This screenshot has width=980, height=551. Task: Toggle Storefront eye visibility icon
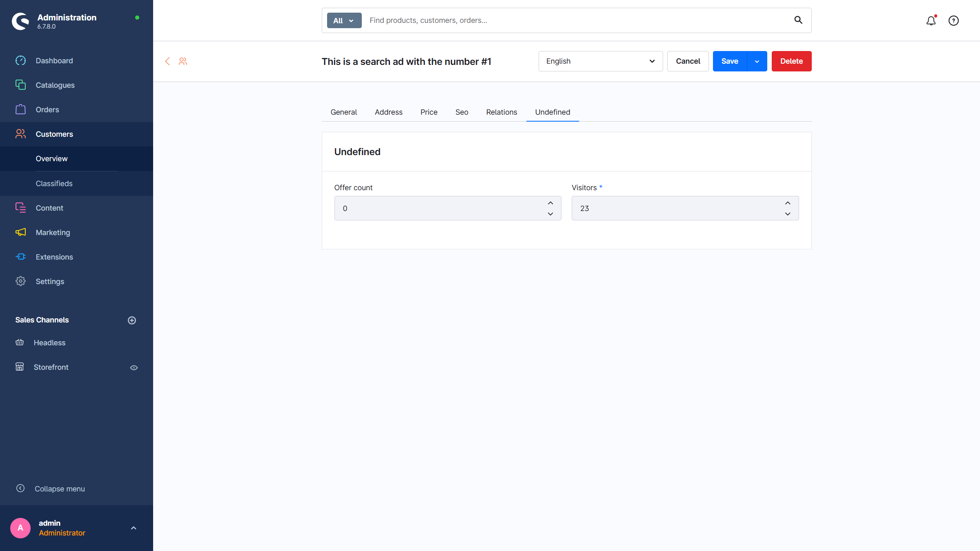[134, 368]
